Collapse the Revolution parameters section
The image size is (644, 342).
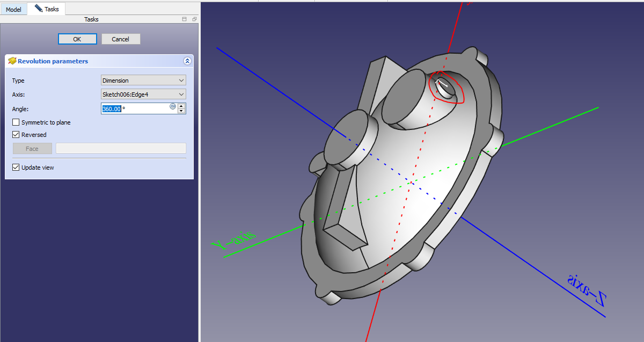click(187, 61)
